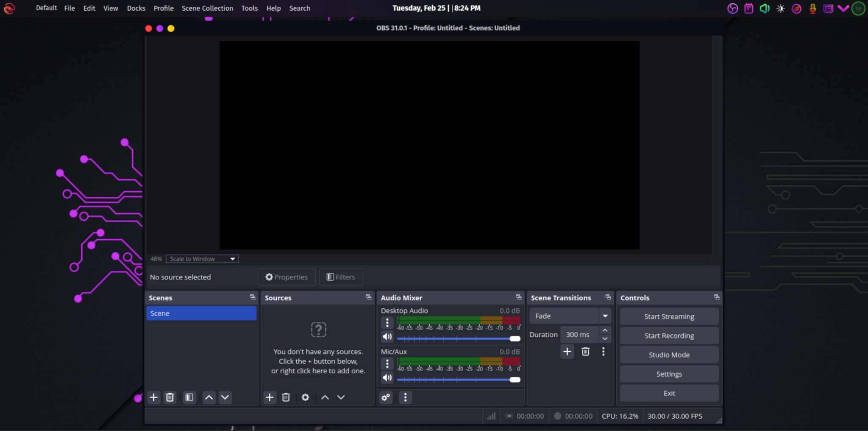
Task: Delete scene transition with trash icon
Action: point(585,351)
